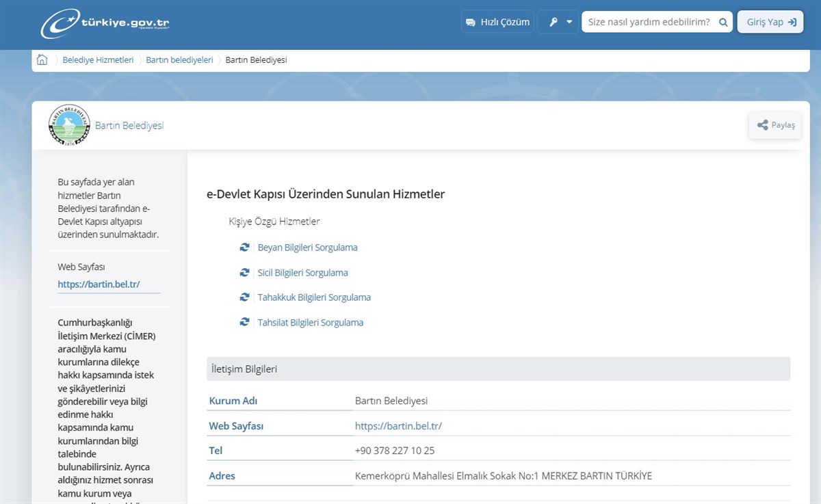This screenshot has width=821, height=504.
Task: Navigate to Bartın belediyeleri breadcrumb
Action: (x=179, y=60)
